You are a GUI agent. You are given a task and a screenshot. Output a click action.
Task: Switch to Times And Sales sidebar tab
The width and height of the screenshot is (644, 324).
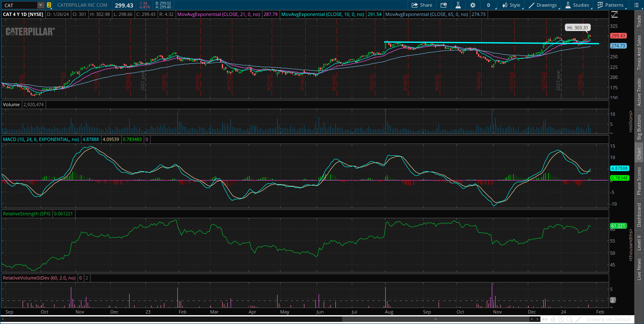[x=639, y=52]
